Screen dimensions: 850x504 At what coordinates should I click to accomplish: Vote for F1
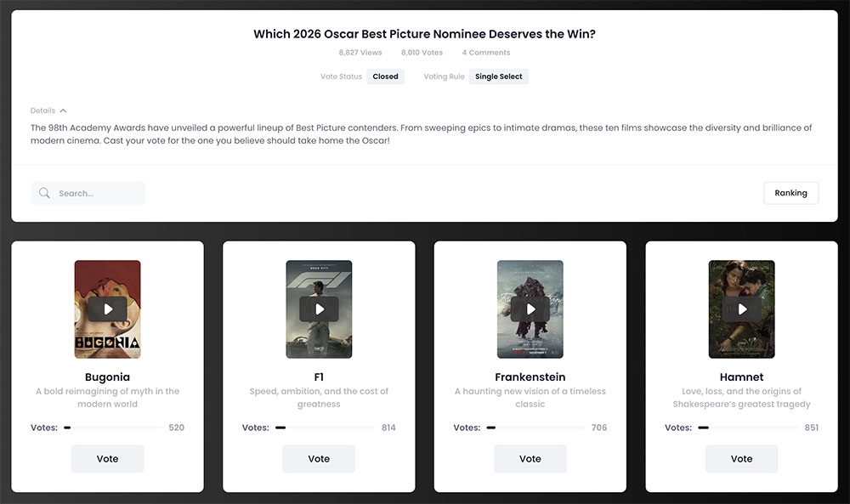click(x=319, y=459)
